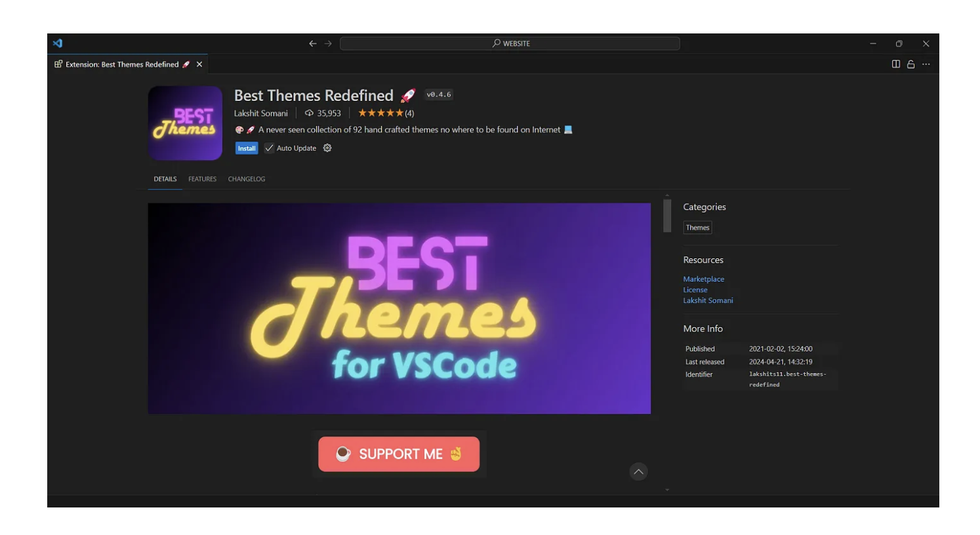Viewport: 980px width, 535px height.
Task: Switch to the CHANGELOG tab
Action: click(247, 179)
